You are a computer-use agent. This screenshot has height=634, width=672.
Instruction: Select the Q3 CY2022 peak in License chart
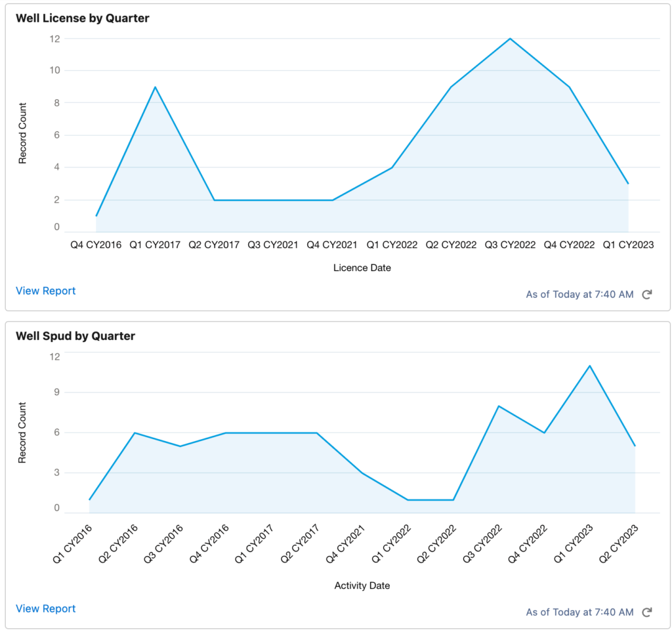(510, 39)
